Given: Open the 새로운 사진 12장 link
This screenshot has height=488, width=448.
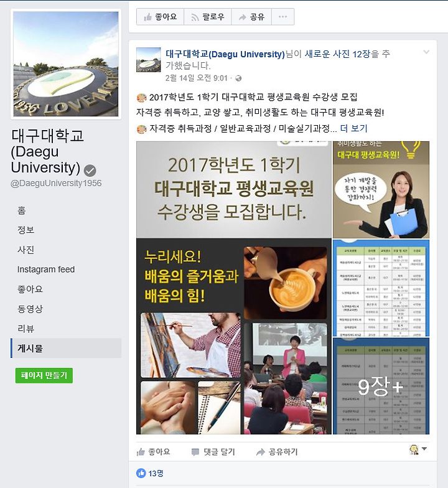Looking at the screenshot, I should (337, 54).
